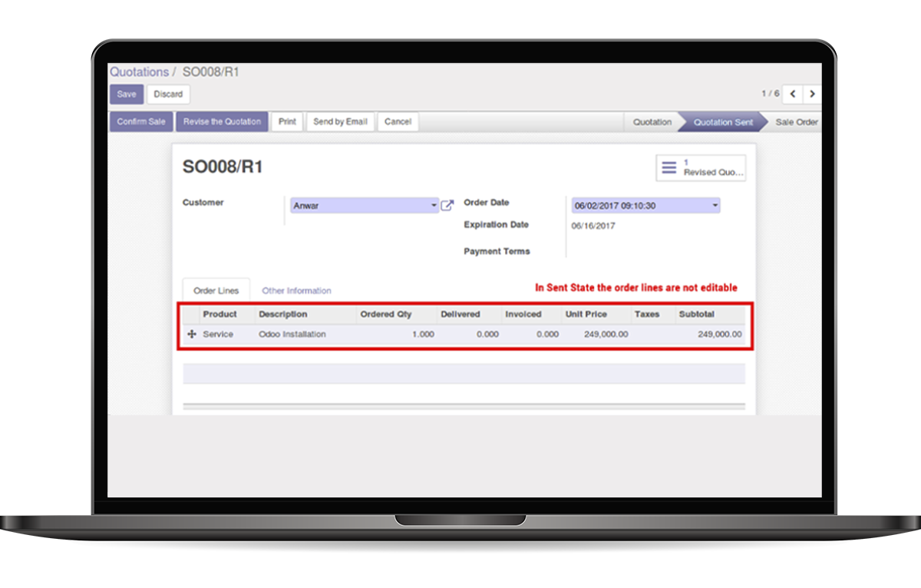Click the Expiration Date label
Screen dimensions: 921x588
[496, 225]
